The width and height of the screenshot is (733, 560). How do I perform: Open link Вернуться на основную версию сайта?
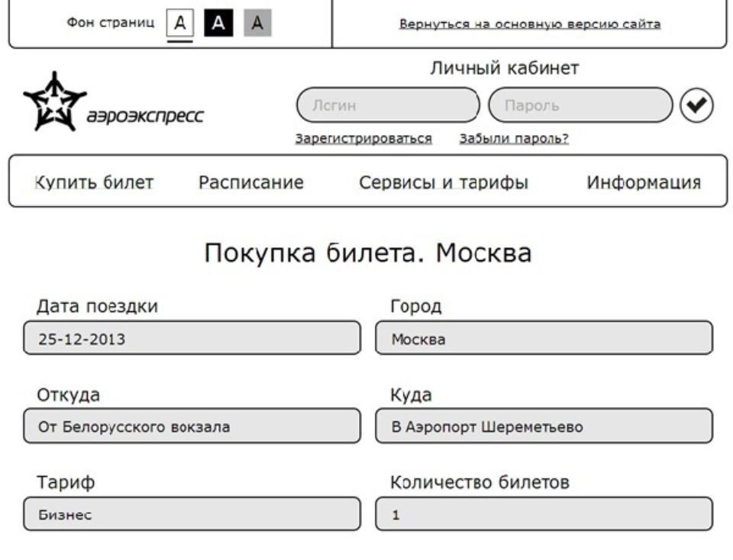coord(530,24)
